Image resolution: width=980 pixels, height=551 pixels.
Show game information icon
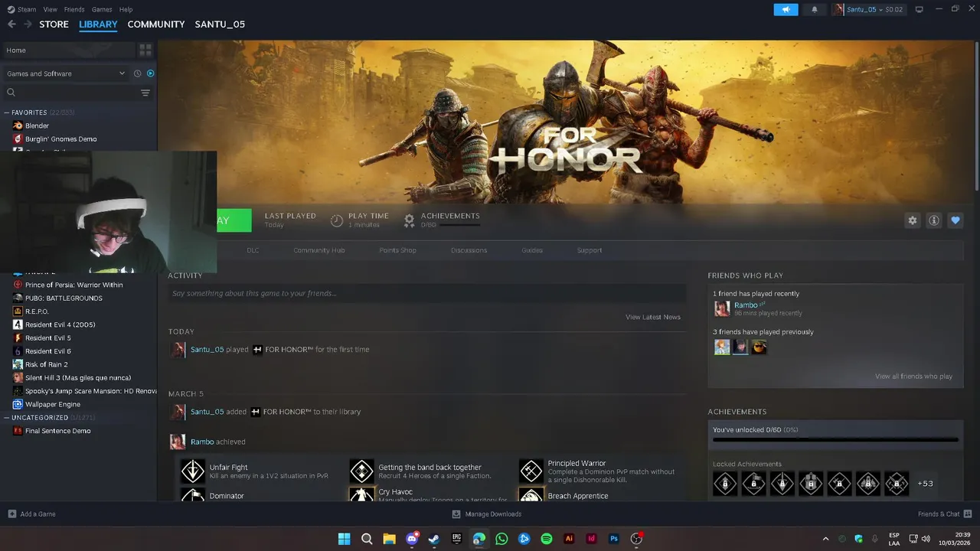pyautogui.click(x=933, y=220)
